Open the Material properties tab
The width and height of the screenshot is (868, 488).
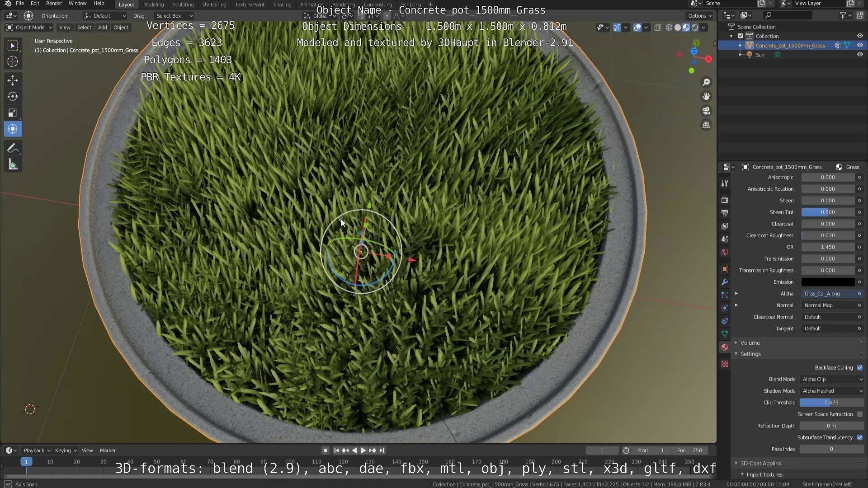[x=725, y=347]
